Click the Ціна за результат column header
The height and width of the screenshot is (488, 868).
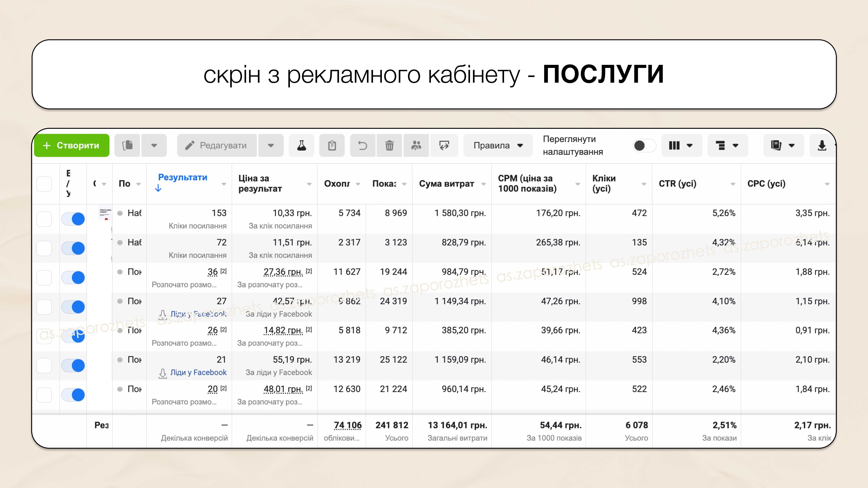pos(260,184)
